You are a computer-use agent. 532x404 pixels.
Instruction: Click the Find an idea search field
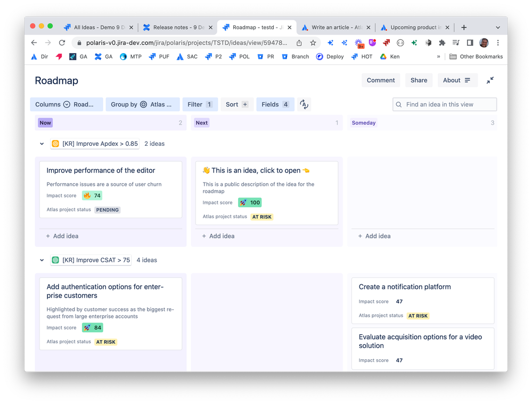[x=445, y=104]
